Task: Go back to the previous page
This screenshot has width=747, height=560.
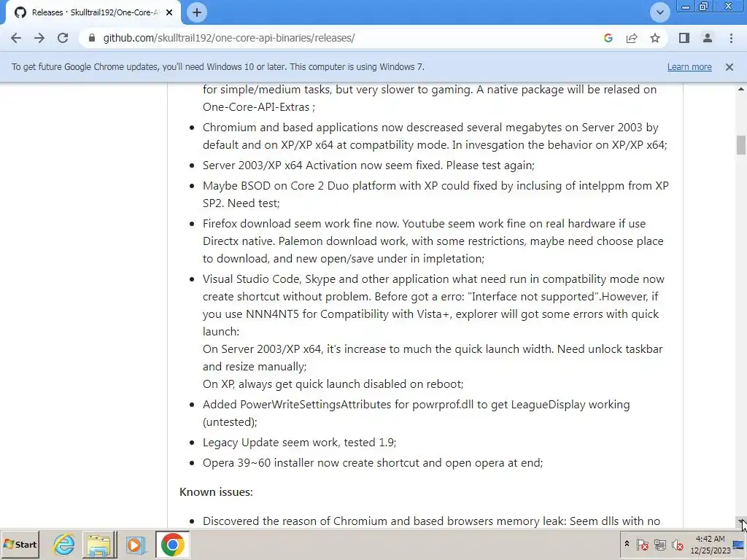Action: tap(16, 38)
